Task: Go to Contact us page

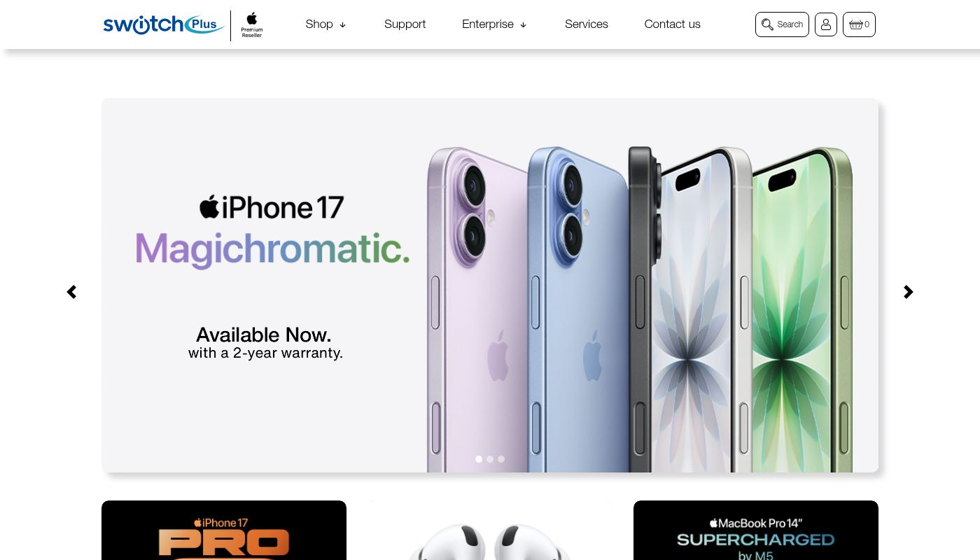Action: (x=672, y=24)
